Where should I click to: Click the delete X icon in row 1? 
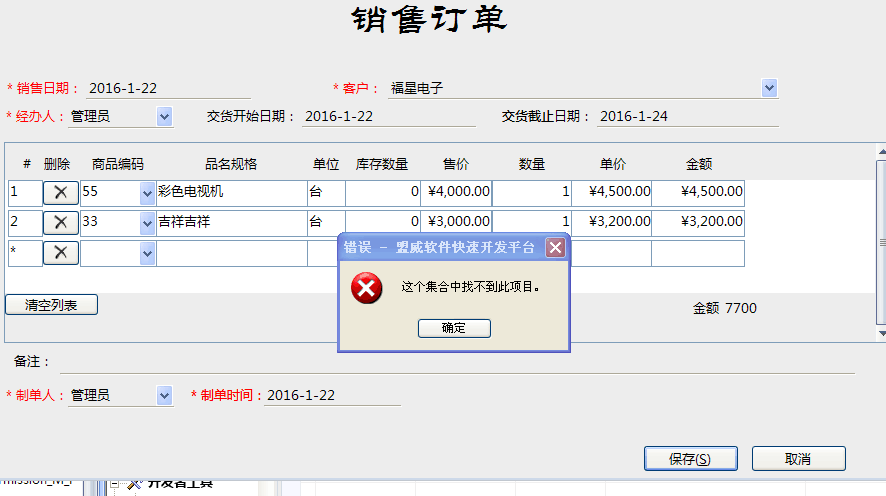coord(60,192)
